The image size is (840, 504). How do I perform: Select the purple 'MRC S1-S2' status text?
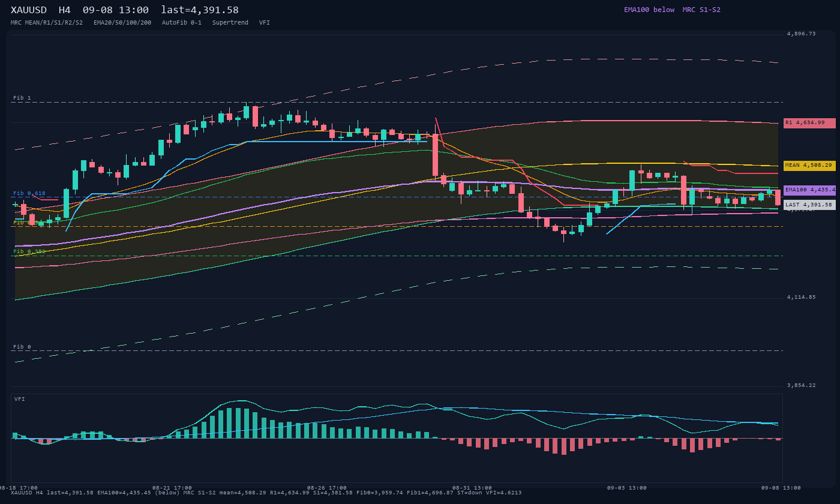(701, 10)
